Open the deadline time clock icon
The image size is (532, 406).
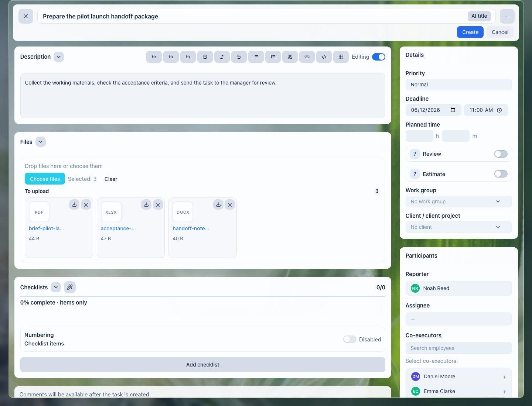[499, 110]
